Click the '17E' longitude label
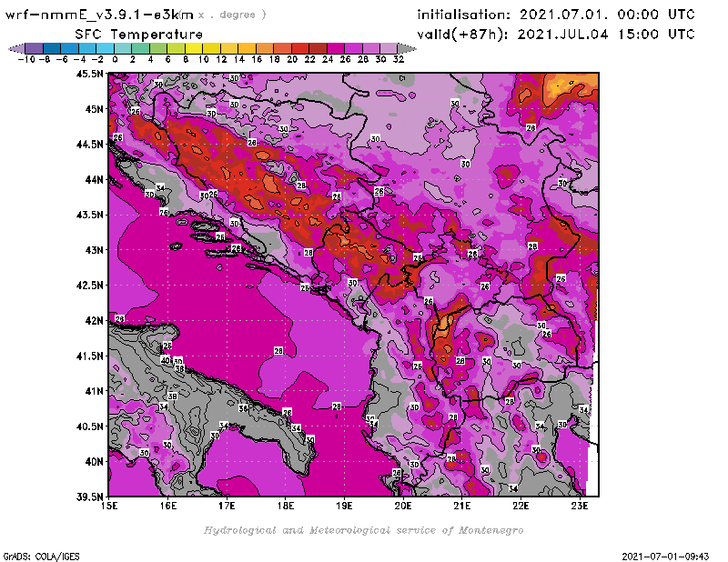This screenshot has height=562, width=728. pos(227,506)
